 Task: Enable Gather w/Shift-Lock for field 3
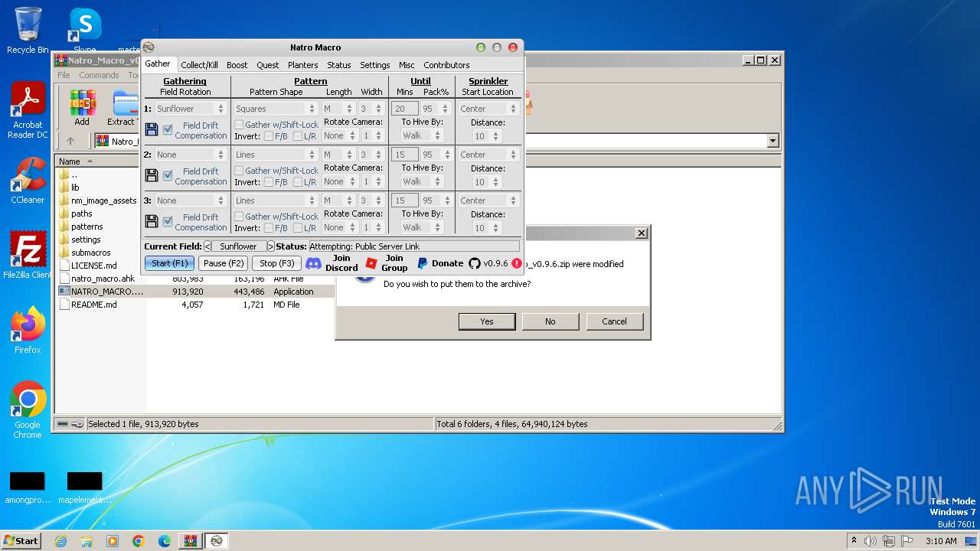tap(239, 217)
